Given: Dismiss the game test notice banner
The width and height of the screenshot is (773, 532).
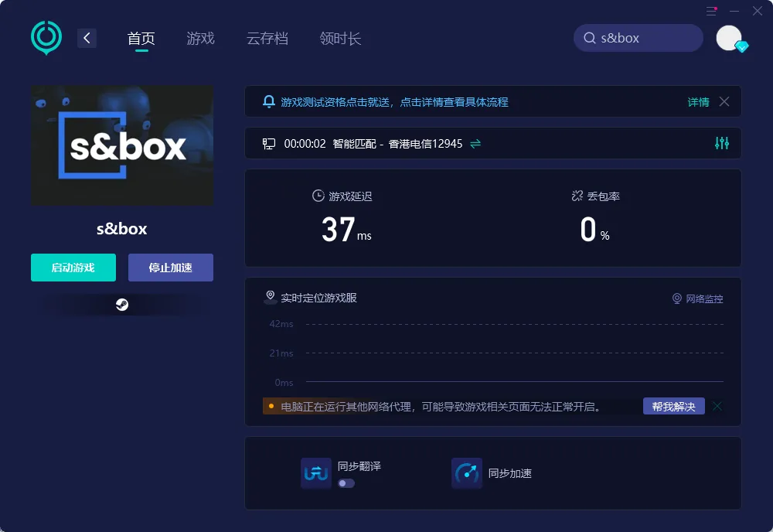Looking at the screenshot, I should point(724,101).
